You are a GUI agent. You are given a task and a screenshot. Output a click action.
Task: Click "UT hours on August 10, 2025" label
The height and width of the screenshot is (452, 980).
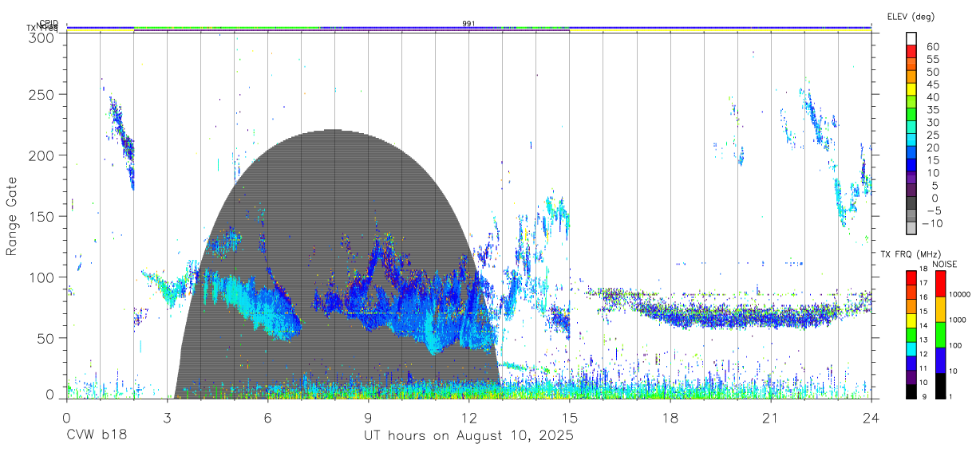click(468, 436)
